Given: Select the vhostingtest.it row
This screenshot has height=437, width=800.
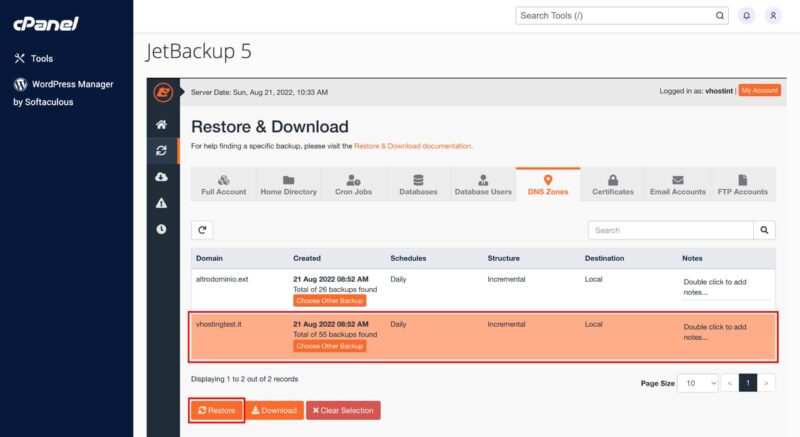Looking at the screenshot, I should tap(483, 337).
